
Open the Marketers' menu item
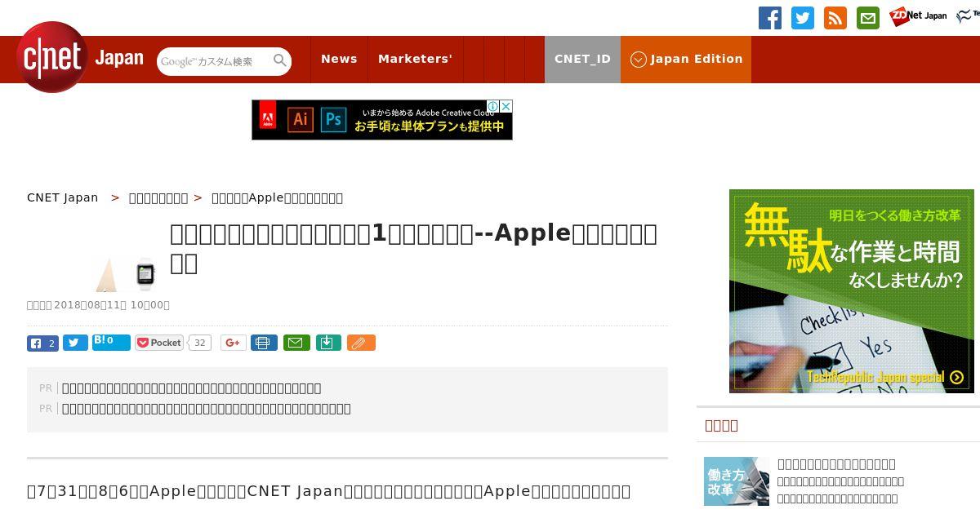[415, 59]
